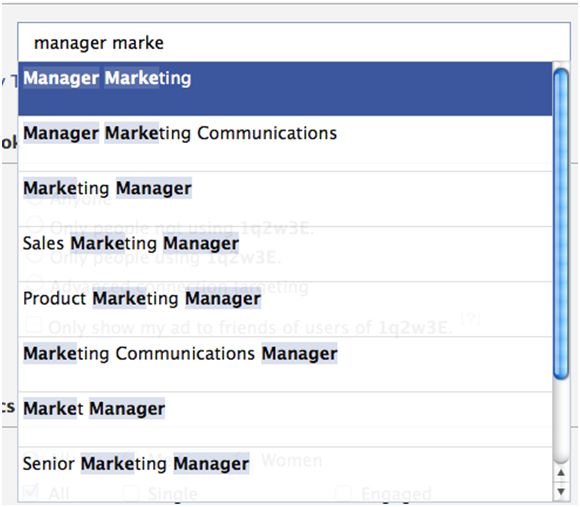
Task: Click the scrollbar up arrow
Action: [x=561, y=473]
